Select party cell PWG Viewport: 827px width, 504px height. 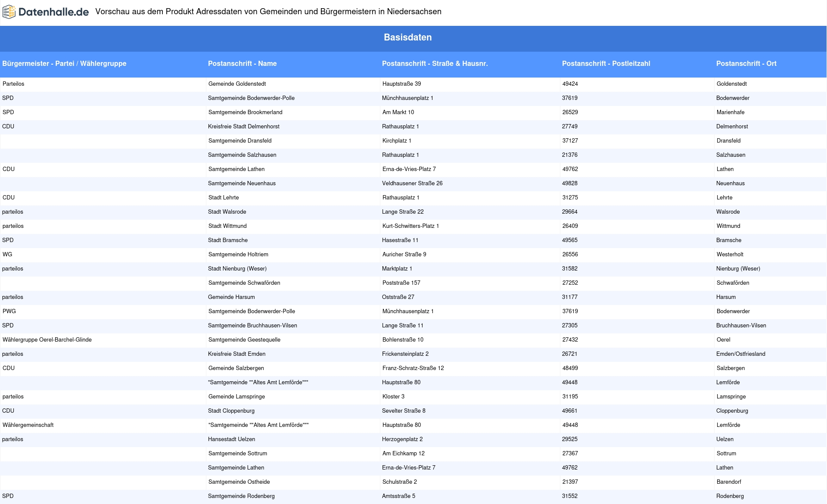[x=9, y=311]
